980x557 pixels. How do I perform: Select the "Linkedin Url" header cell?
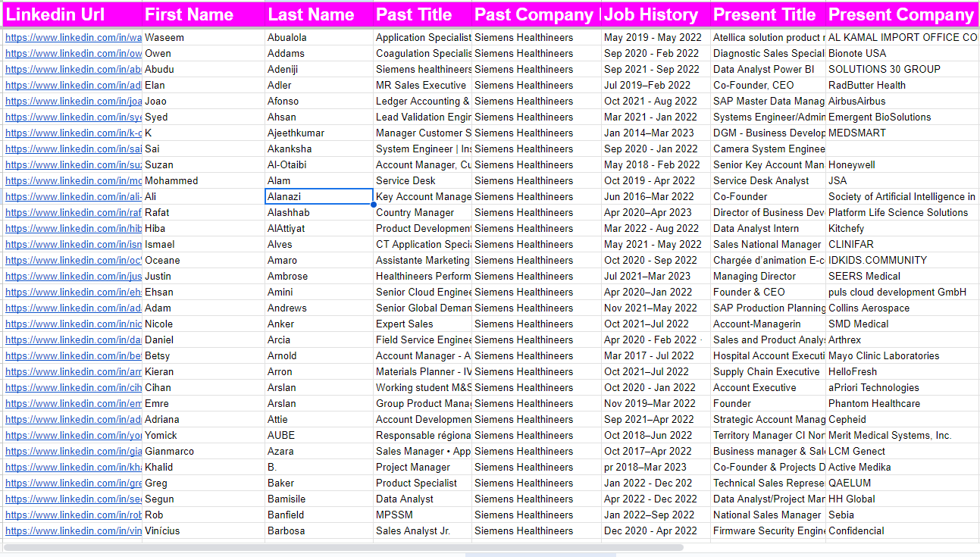tap(71, 14)
